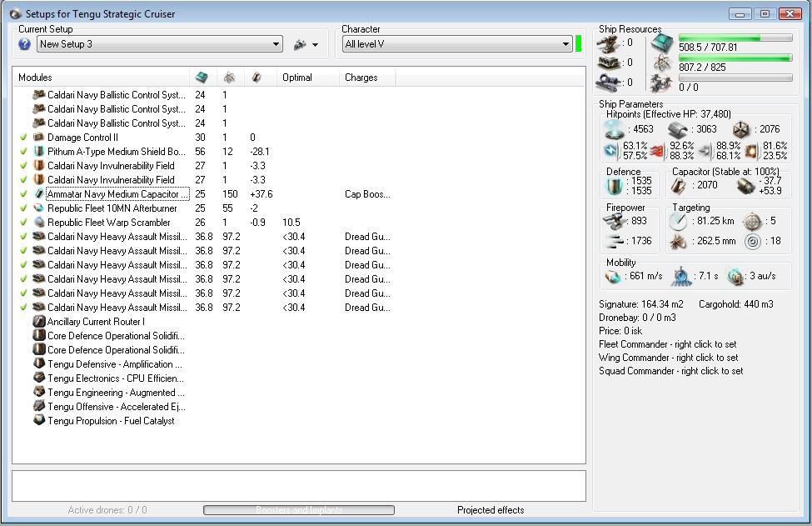The height and width of the screenshot is (526, 812).
Task: Toggle check mark on Ammatar Navy Medium Capacitor booster
Action: coord(23,194)
